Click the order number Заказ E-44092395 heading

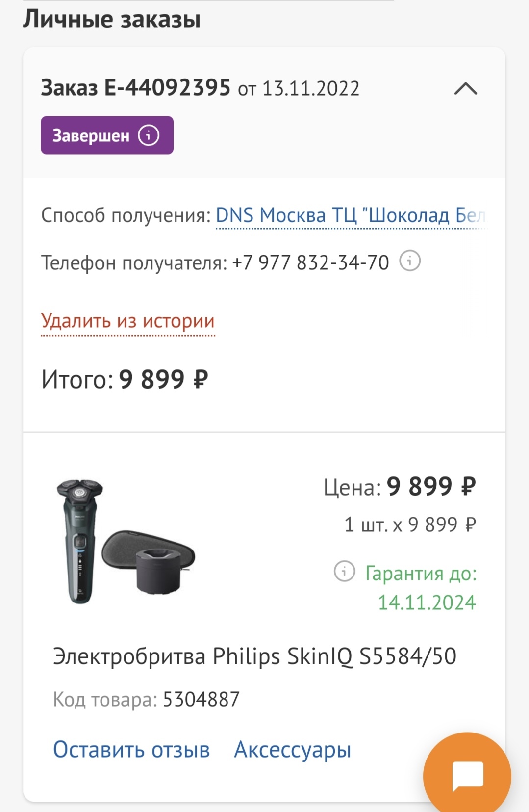pos(135,88)
